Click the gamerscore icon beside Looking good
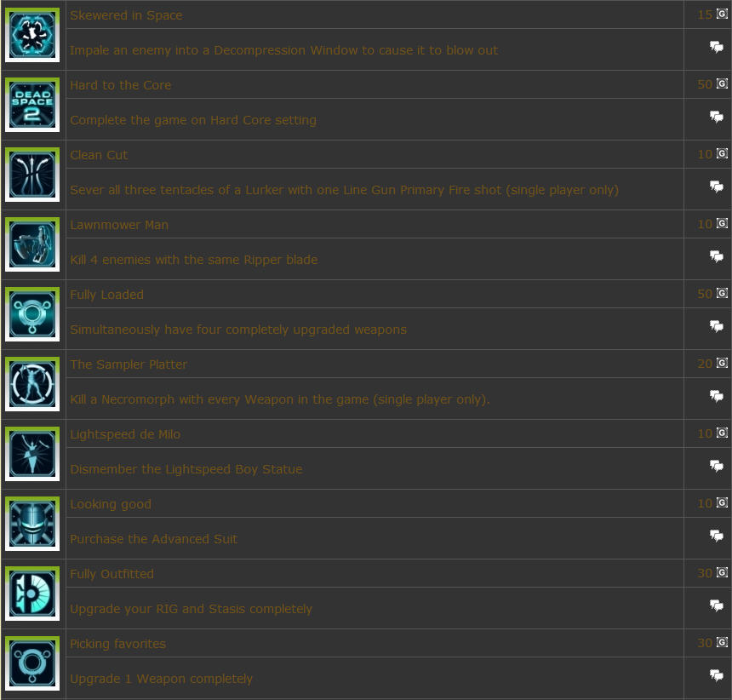Screen dimensions: 732x700 (722, 502)
